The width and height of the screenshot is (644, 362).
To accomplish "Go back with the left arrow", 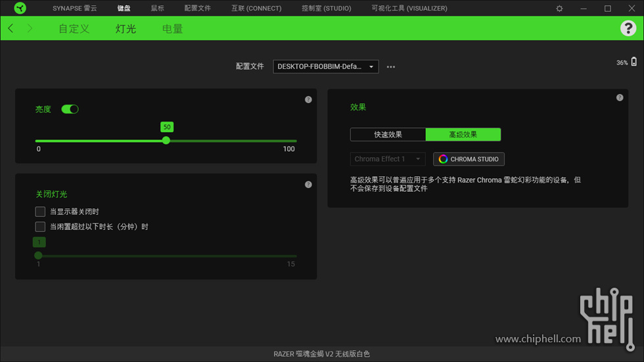I will [11, 28].
